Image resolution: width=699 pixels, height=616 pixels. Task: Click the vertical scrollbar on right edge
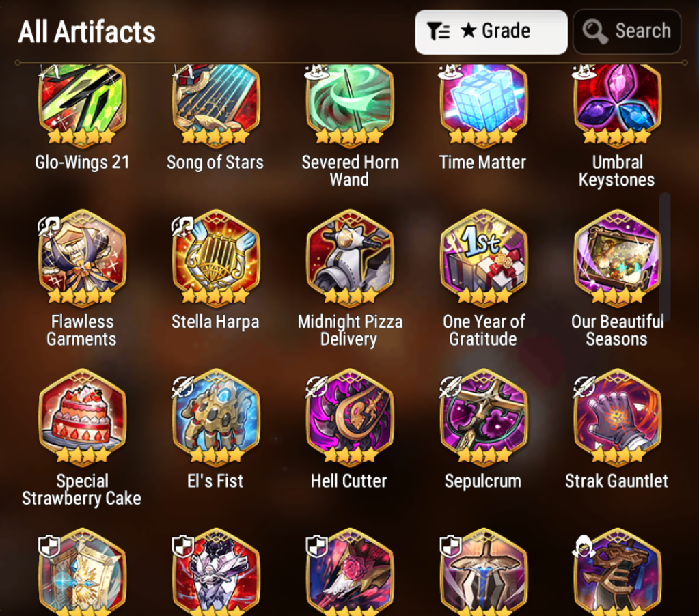tap(665, 256)
